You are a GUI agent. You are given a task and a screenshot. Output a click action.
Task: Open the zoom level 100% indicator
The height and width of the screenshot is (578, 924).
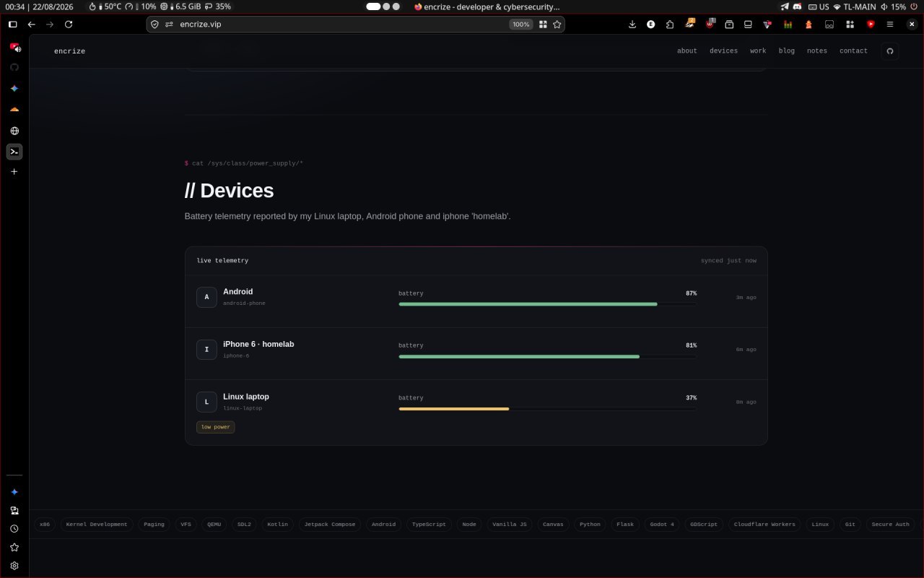click(x=520, y=24)
